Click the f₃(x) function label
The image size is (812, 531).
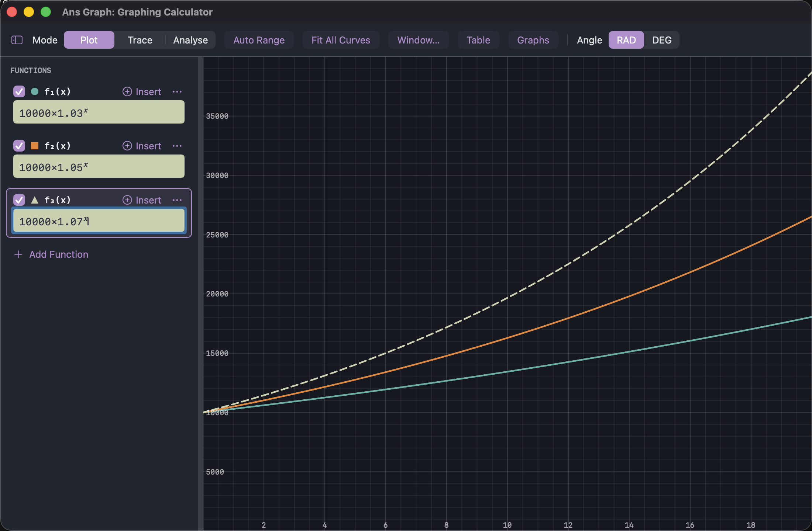58,200
